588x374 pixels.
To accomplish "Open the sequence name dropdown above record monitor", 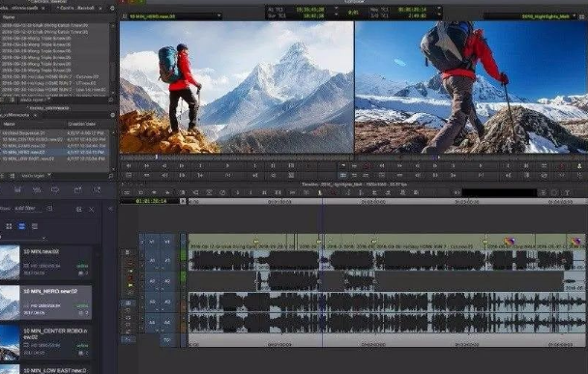I will click(573, 16).
